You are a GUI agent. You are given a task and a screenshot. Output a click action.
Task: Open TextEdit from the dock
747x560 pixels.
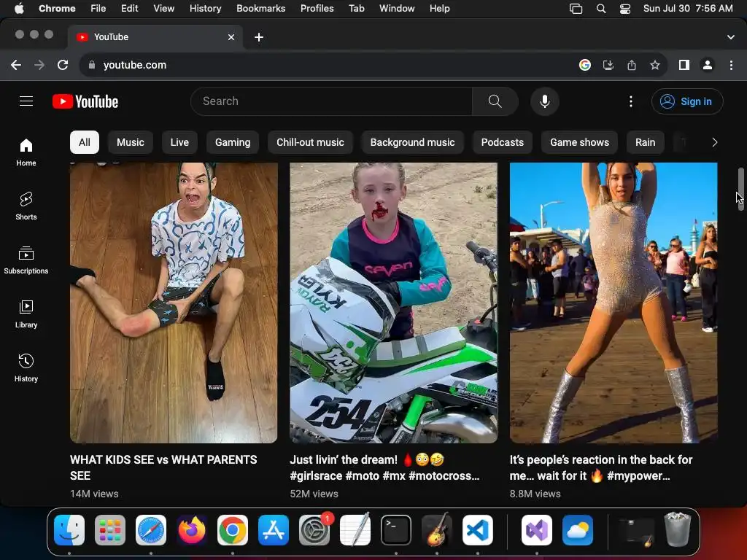[x=355, y=530]
